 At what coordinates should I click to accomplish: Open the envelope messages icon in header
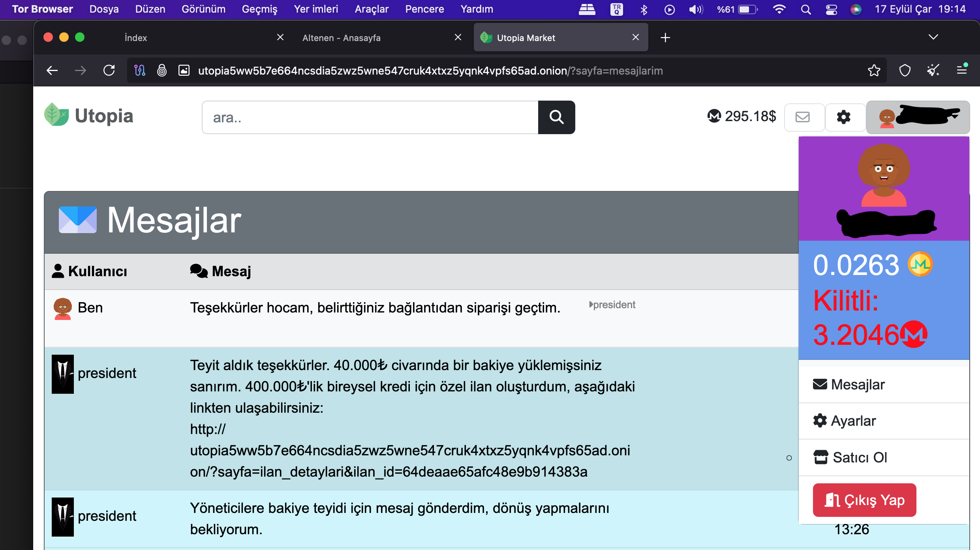tap(803, 117)
